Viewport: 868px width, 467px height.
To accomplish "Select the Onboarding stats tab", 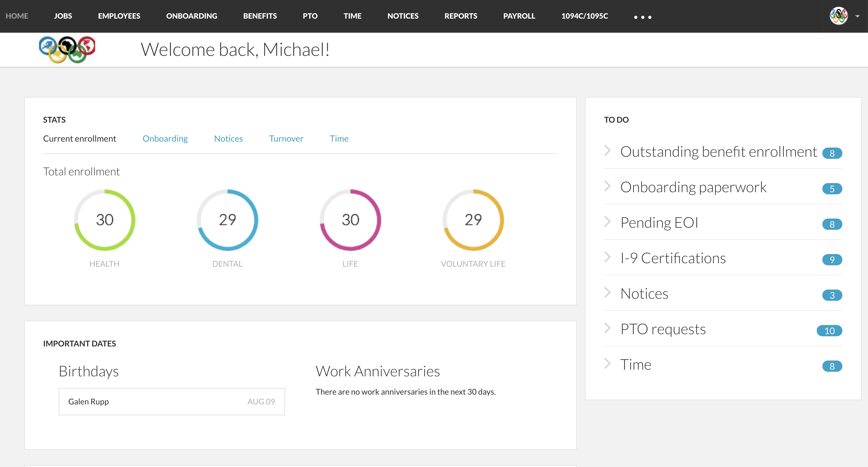I will tap(165, 139).
